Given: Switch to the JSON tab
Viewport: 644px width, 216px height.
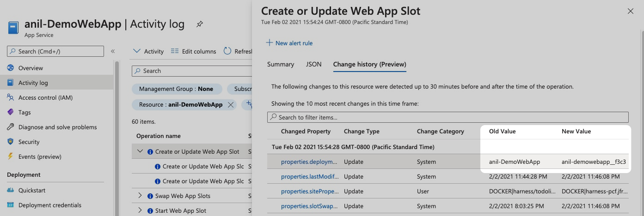Looking at the screenshot, I should click(x=314, y=64).
